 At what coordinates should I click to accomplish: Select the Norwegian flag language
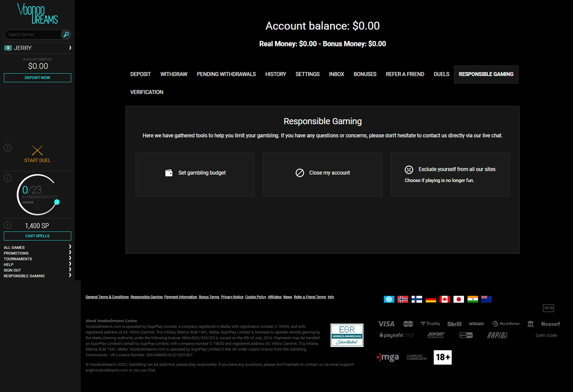403,299
